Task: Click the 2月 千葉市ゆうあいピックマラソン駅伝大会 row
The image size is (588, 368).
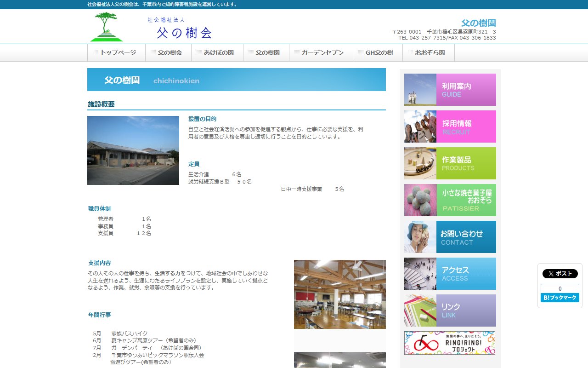Action: [x=148, y=355]
